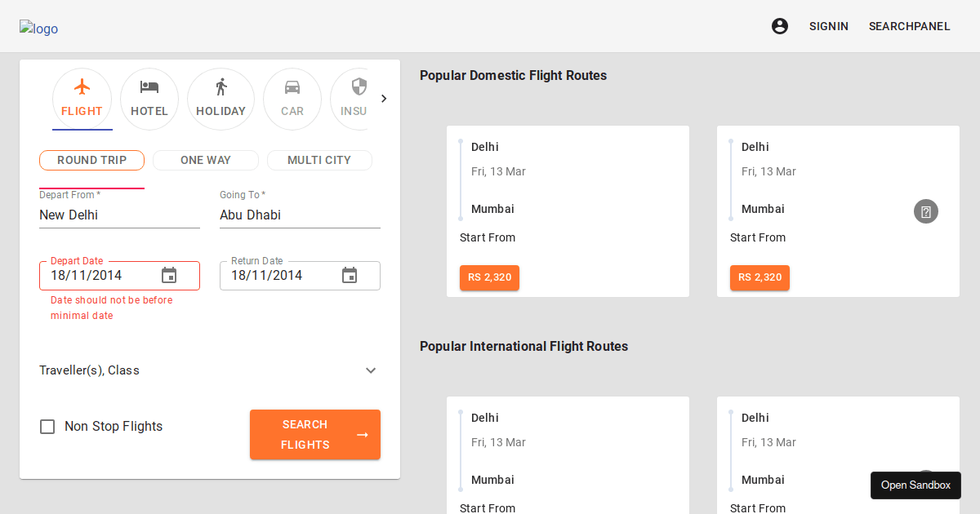Click the user account icon in the header
This screenshot has height=514, width=980.
click(780, 26)
